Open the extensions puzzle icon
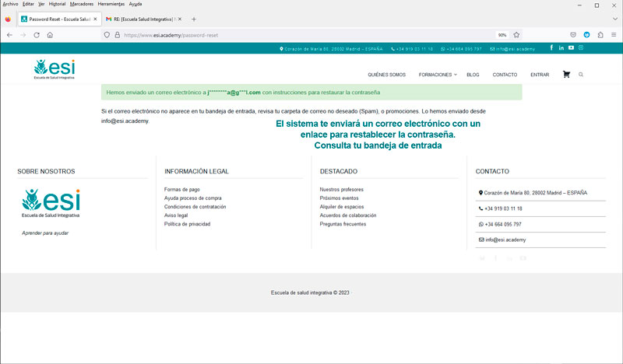623x364 pixels. (x=600, y=35)
